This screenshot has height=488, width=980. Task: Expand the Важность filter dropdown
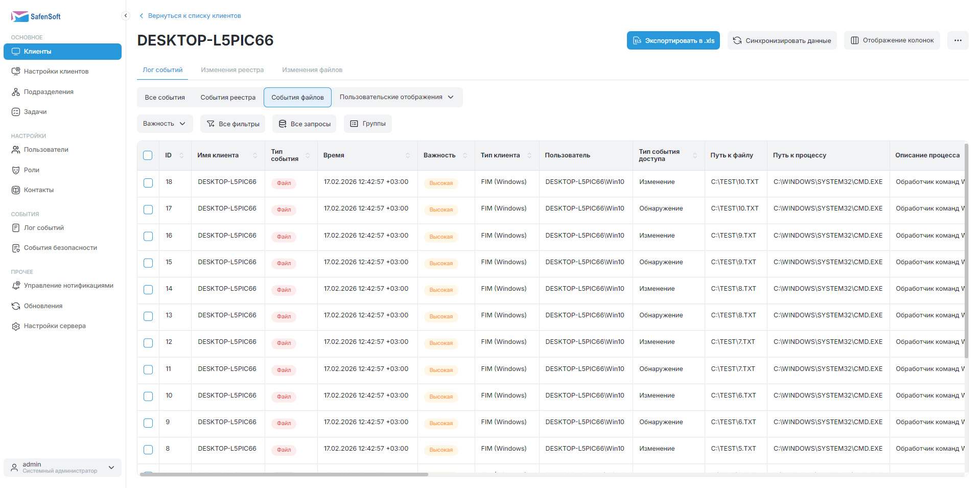(165, 124)
